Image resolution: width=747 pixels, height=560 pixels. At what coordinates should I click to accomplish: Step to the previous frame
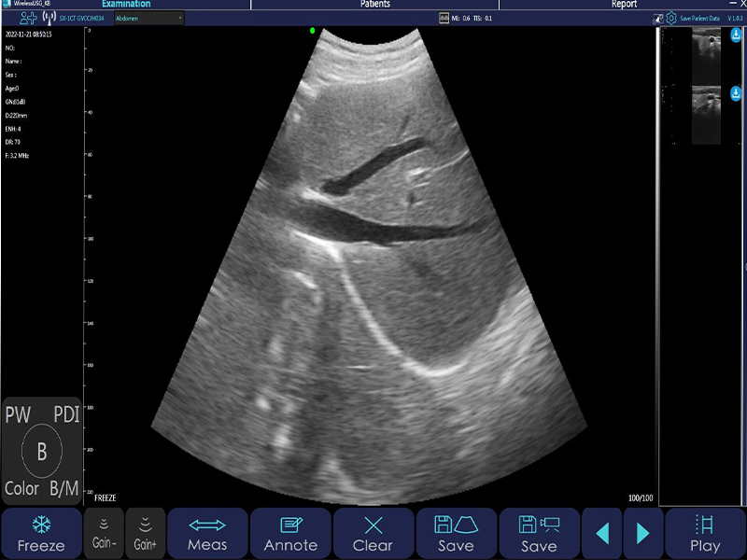(x=602, y=533)
